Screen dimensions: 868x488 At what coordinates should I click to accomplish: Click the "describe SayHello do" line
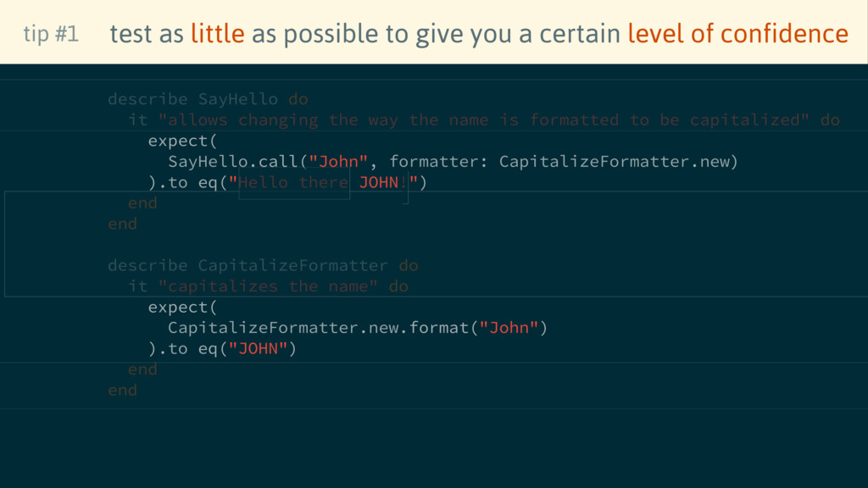pyautogui.click(x=208, y=99)
